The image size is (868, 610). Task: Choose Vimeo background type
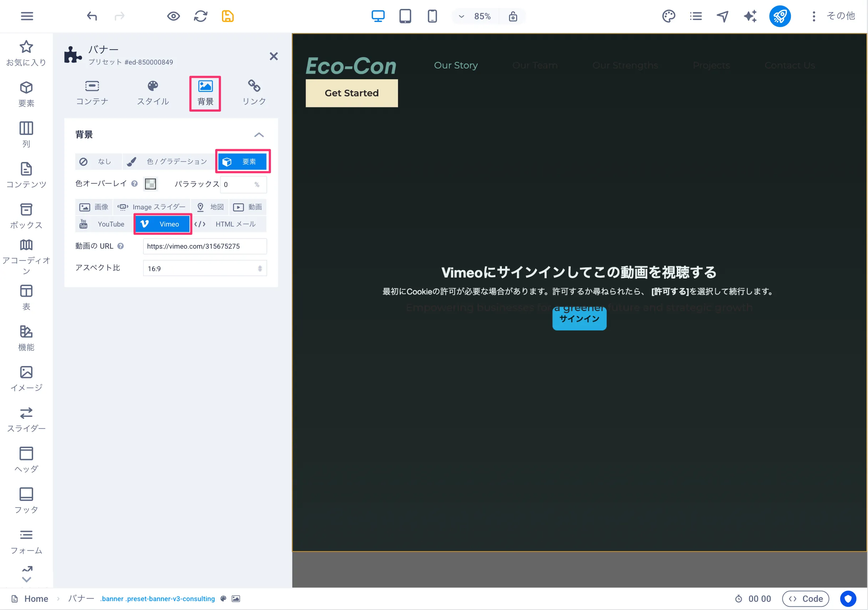(162, 224)
